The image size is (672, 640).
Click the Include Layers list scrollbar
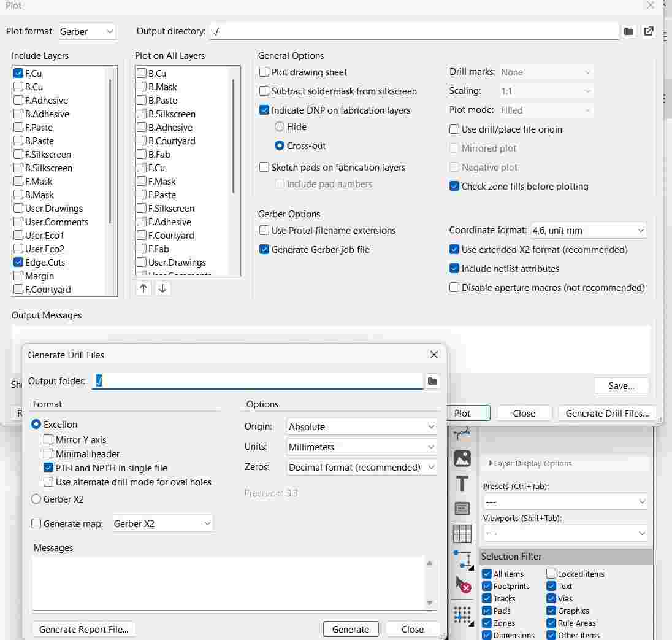coord(110,151)
